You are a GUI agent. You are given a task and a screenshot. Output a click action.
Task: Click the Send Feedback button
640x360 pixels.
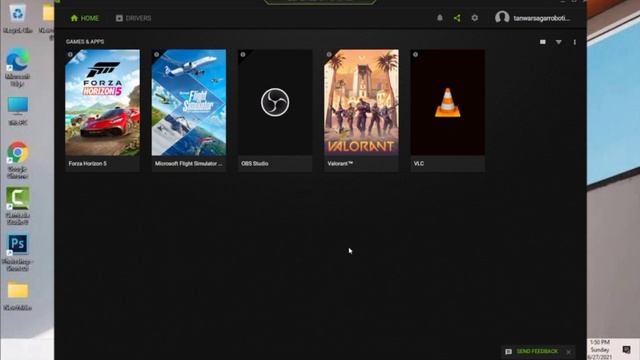point(537,351)
